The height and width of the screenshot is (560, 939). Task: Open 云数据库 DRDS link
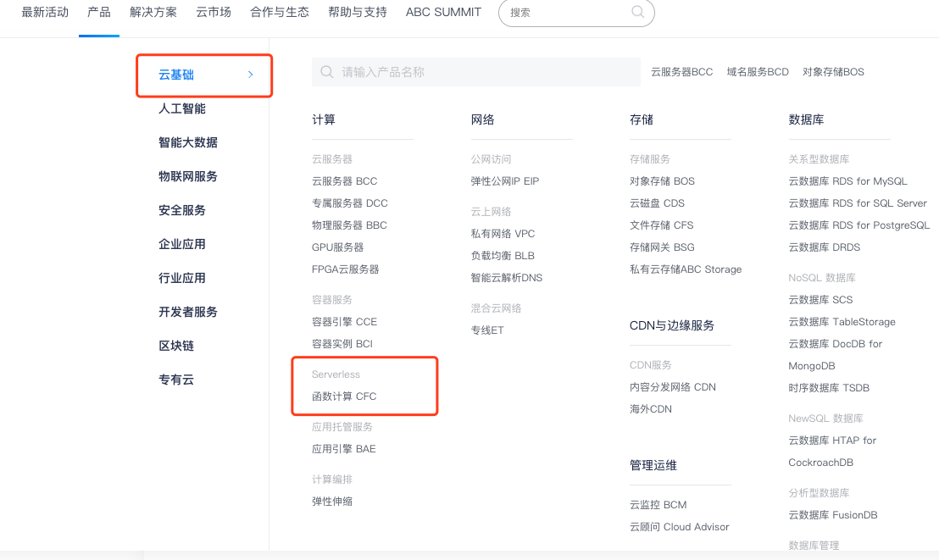click(x=824, y=247)
